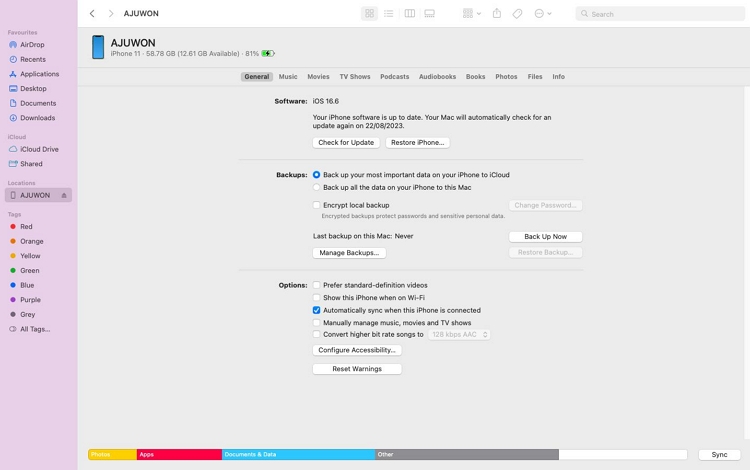Click the blue iPhone device icon
The height and width of the screenshot is (470, 750).
coord(98,47)
